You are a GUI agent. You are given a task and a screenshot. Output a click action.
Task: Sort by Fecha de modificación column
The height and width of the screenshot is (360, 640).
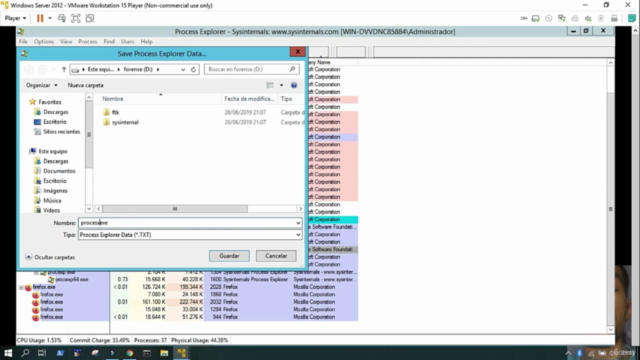[249, 99]
